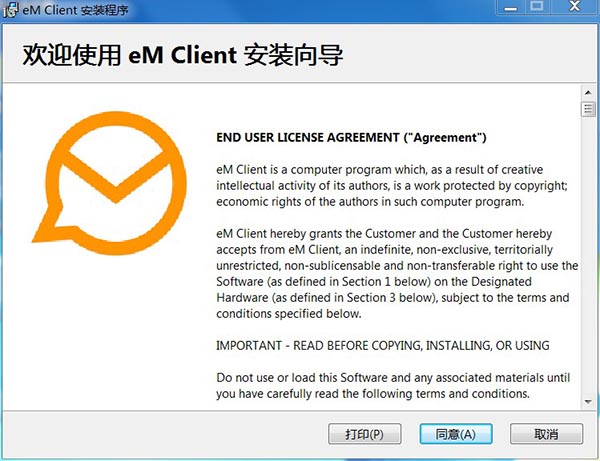Click the 同意(A) agree button
The image size is (600, 461).
click(456, 434)
